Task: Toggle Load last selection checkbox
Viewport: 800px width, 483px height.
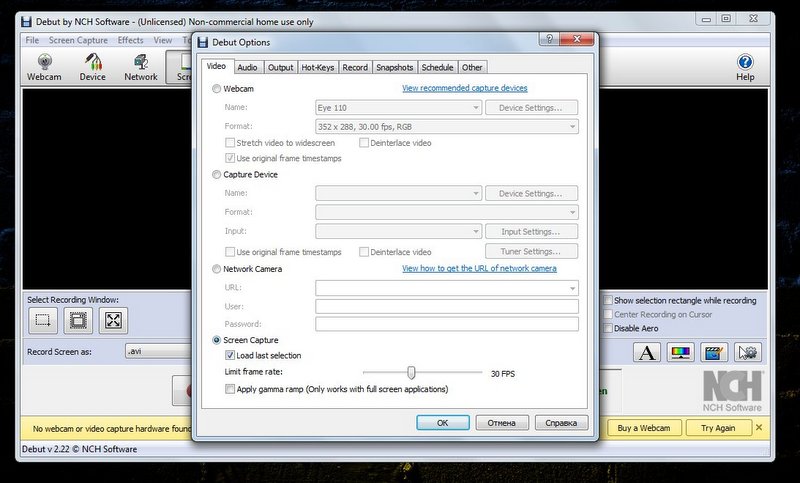Action: [230, 355]
